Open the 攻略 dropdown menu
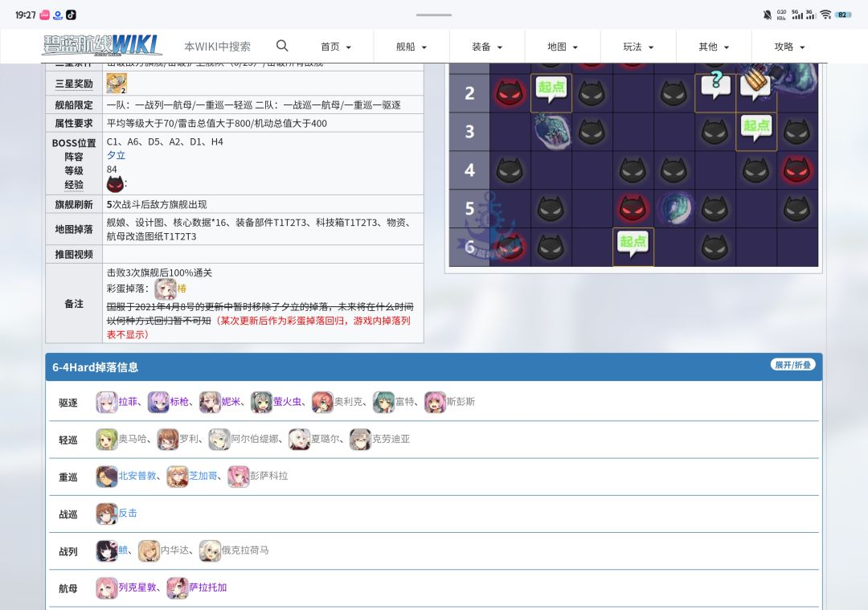This screenshot has width=868, height=610. pos(789,47)
